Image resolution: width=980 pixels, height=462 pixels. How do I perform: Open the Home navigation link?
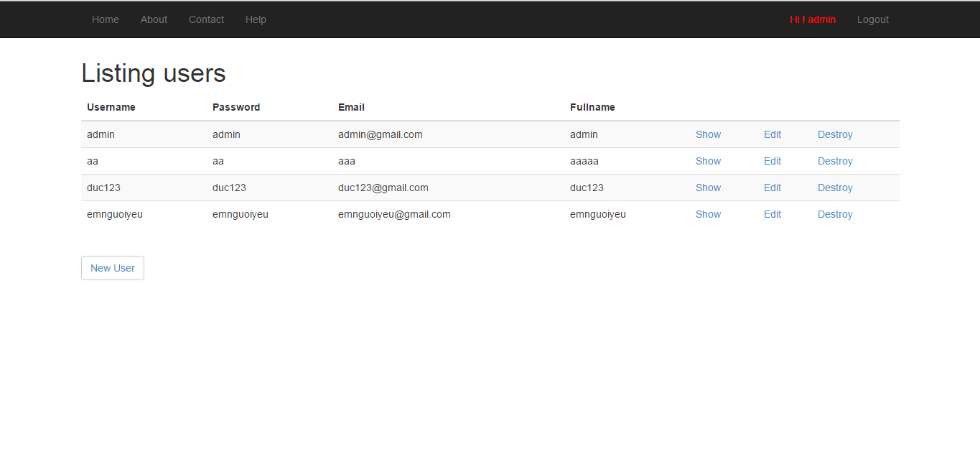106,19
